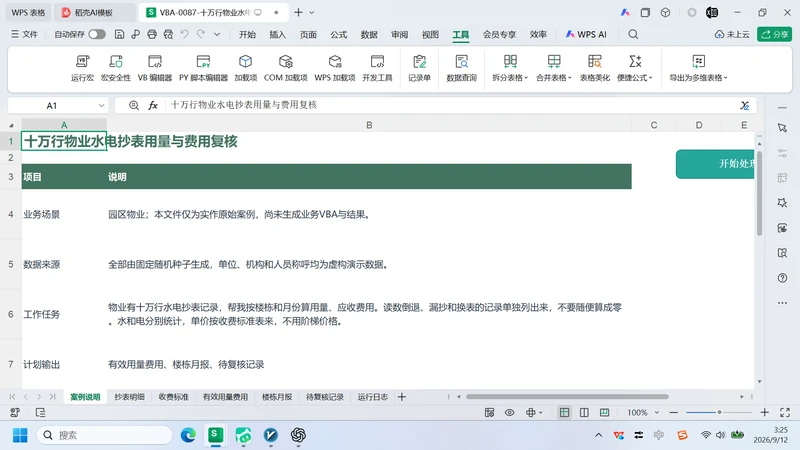Click 未上云 cloud status button

(732, 34)
